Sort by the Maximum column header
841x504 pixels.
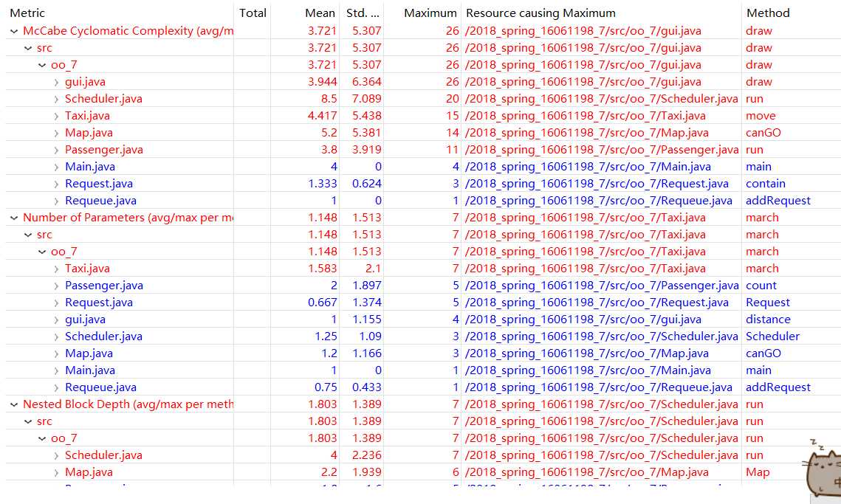click(430, 13)
